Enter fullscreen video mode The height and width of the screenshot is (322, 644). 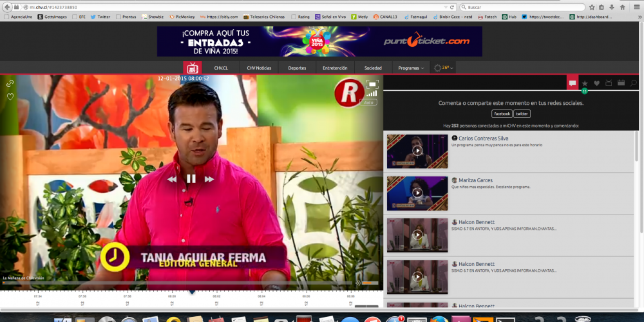coord(372,84)
